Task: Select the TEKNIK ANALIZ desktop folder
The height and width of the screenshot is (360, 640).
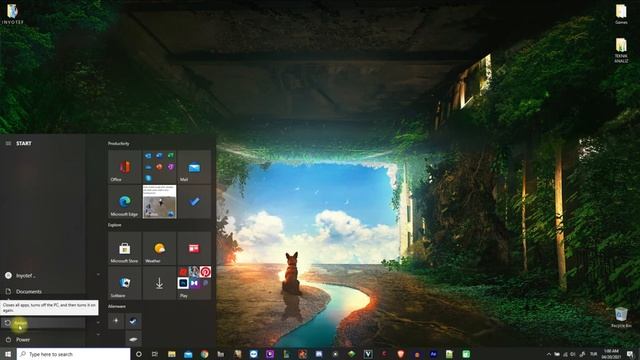Action: (x=621, y=51)
